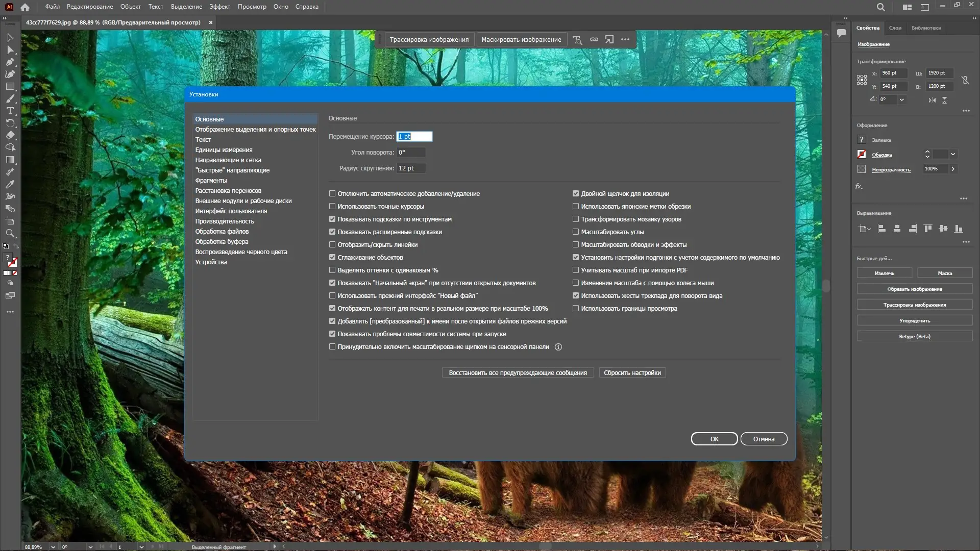Enable the "Использовать точные курсоры" checkbox
Screen dimensions: 980x551
[332, 206]
